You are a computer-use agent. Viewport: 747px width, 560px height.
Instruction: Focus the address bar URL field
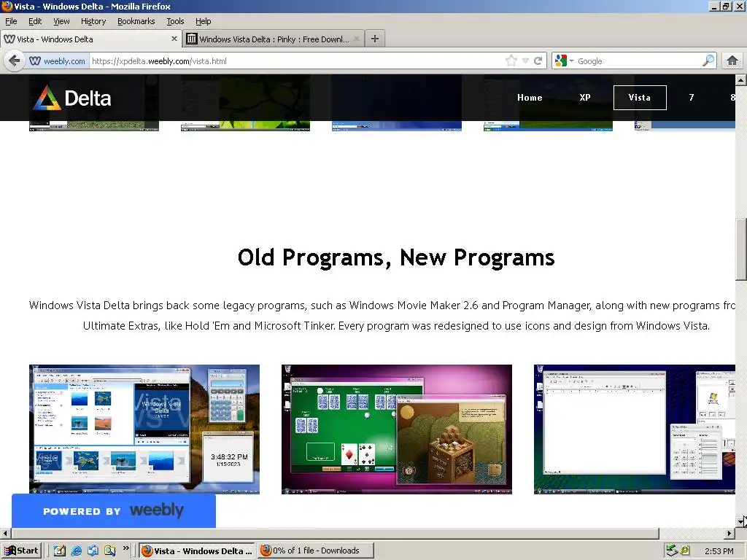(296, 61)
